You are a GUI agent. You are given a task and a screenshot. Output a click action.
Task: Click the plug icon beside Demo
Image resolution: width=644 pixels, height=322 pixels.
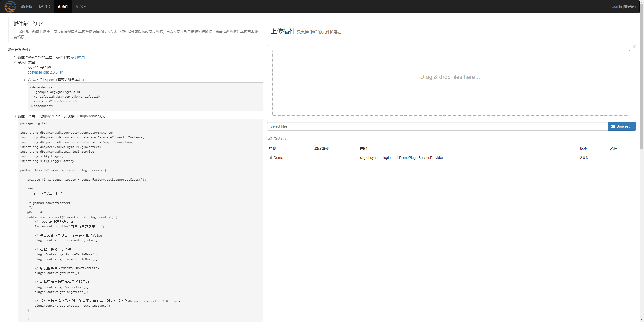(271, 158)
